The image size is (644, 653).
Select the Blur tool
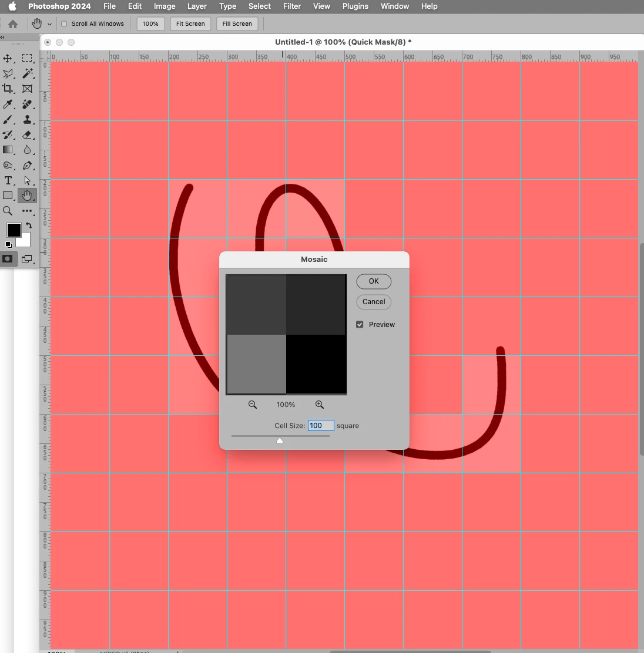27,150
